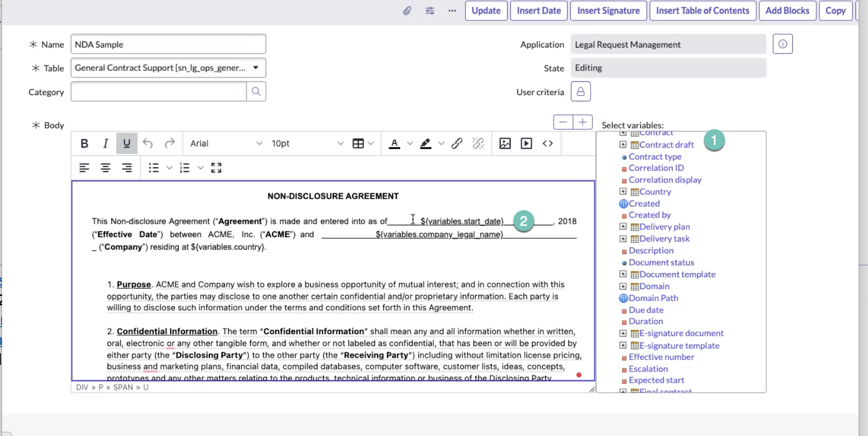The height and width of the screenshot is (436, 868).
Task: Select the Expected start variable
Action: [x=656, y=380]
